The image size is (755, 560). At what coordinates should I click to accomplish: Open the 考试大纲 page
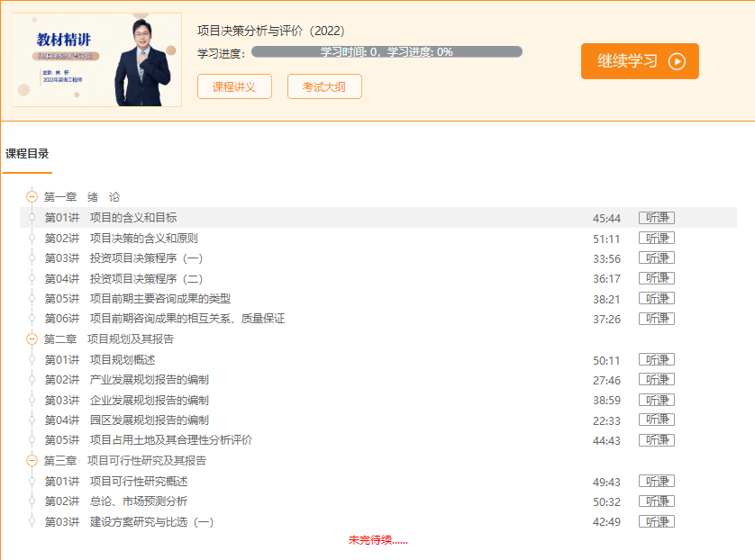click(x=323, y=86)
